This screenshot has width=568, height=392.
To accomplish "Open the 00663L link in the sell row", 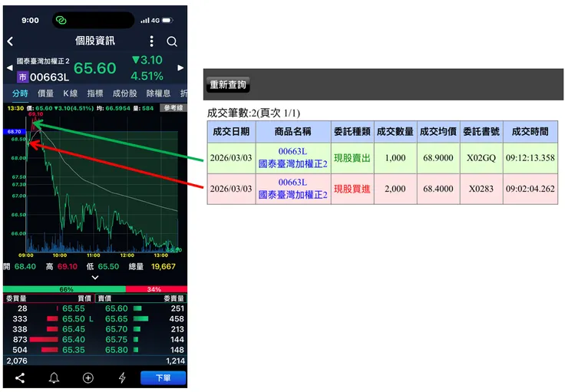I will click(292, 151).
